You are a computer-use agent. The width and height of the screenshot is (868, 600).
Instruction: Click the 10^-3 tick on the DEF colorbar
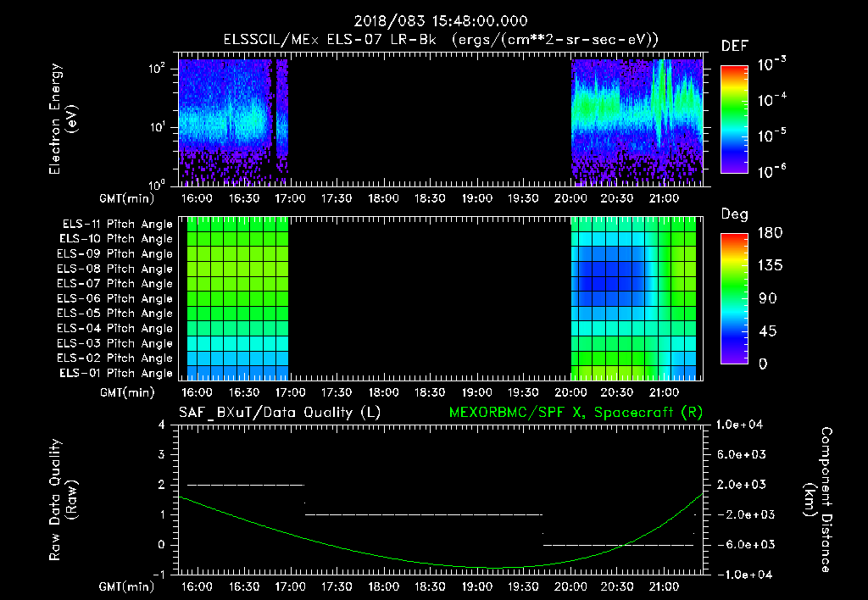click(x=771, y=64)
